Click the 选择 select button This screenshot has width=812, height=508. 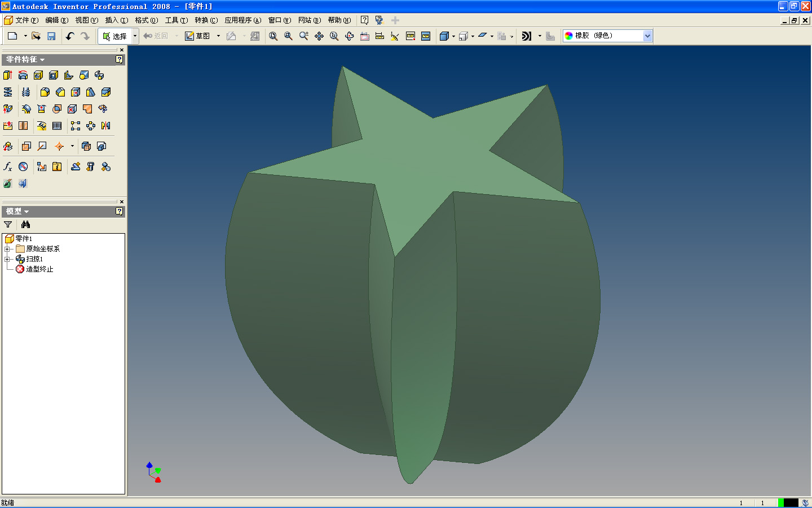[x=114, y=36]
